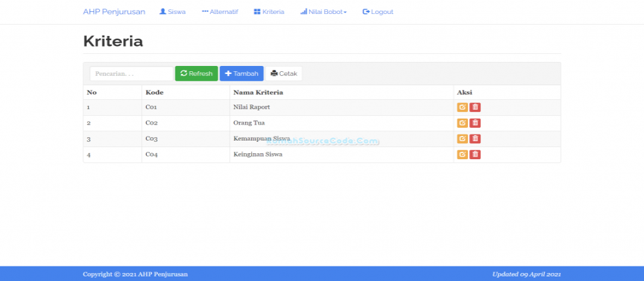This screenshot has height=281, width=644.
Task: Click the Nama Kriteria column header
Action: (x=258, y=92)
